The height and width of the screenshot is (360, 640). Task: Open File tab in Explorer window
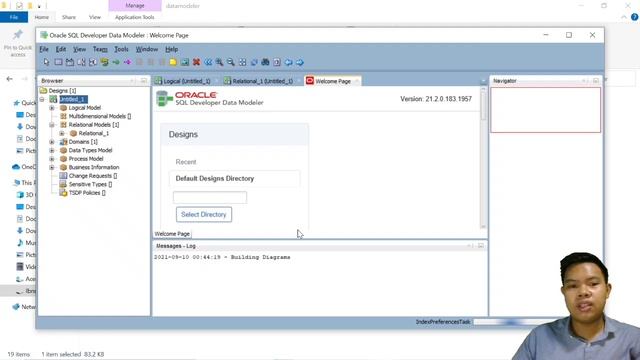14,17
